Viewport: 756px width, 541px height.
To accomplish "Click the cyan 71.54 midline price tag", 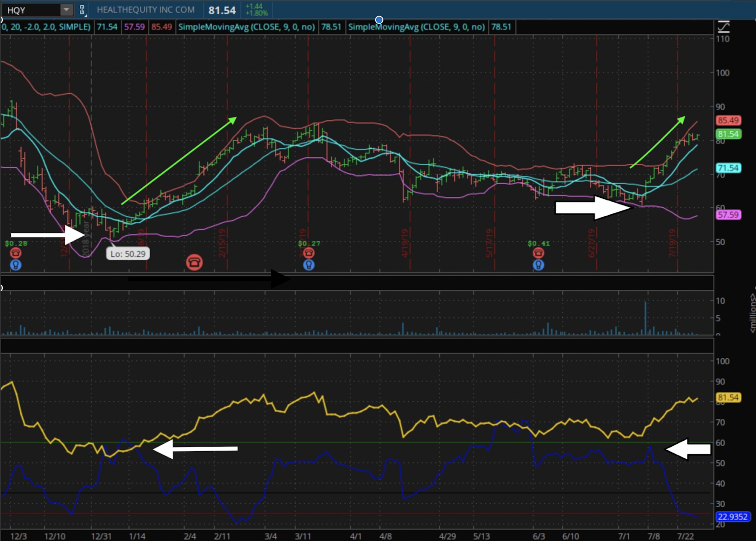I will [728, 168].
